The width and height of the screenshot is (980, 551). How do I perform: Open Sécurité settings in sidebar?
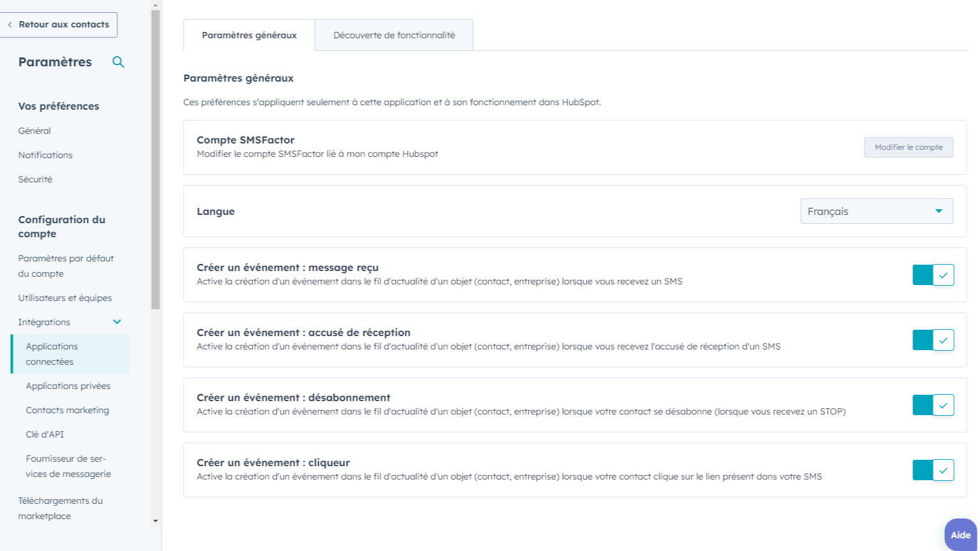point(35,179)
